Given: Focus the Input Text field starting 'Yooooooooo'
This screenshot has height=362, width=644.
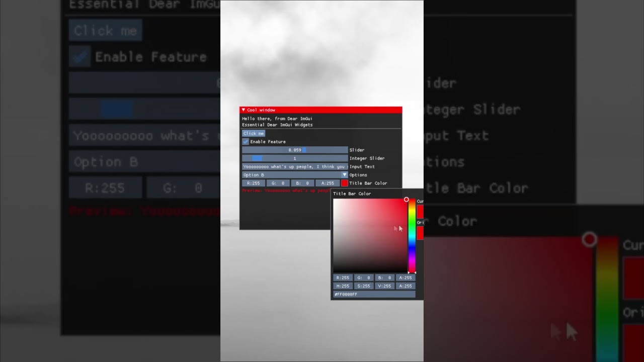Looking at the screenshot, I should click(x=295, y=166).
